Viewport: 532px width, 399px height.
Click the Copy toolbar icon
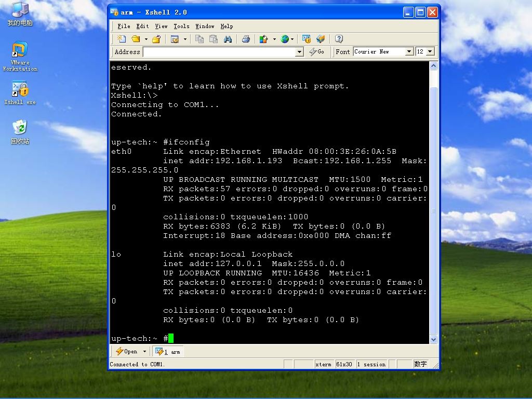point(199,39)
